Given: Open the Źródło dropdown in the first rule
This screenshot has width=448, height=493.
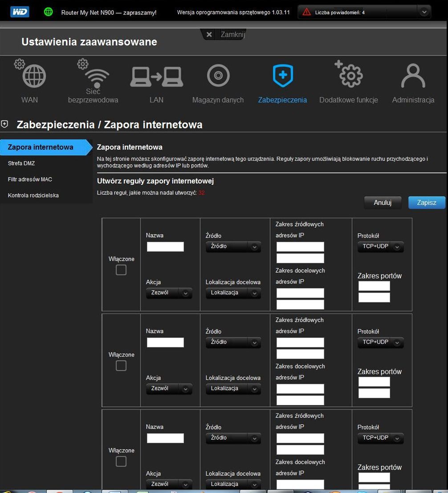Looking at the screenshot, I should point(233,247).
